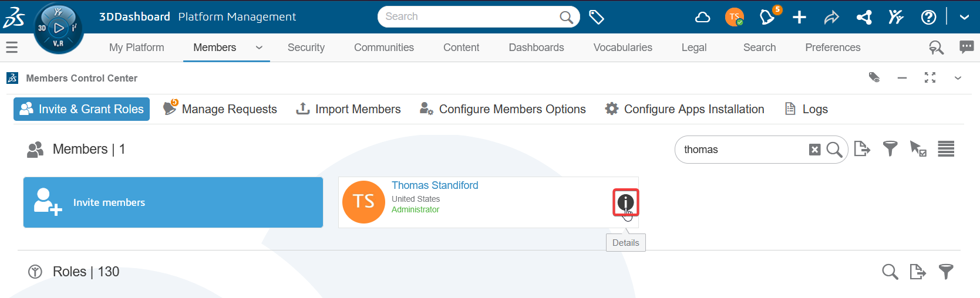Open Configure Members Options

[503, 109]
